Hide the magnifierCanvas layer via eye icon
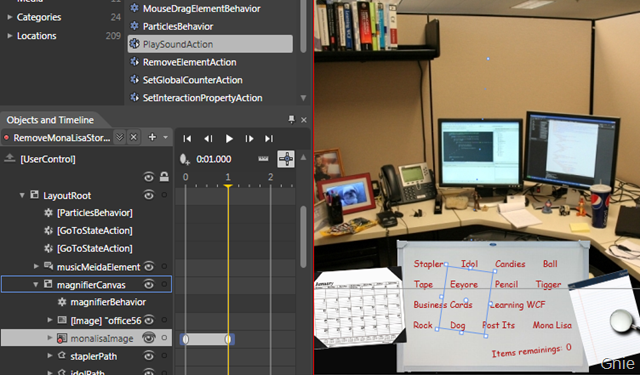640x375 pixels. click(x=149, y=284)
